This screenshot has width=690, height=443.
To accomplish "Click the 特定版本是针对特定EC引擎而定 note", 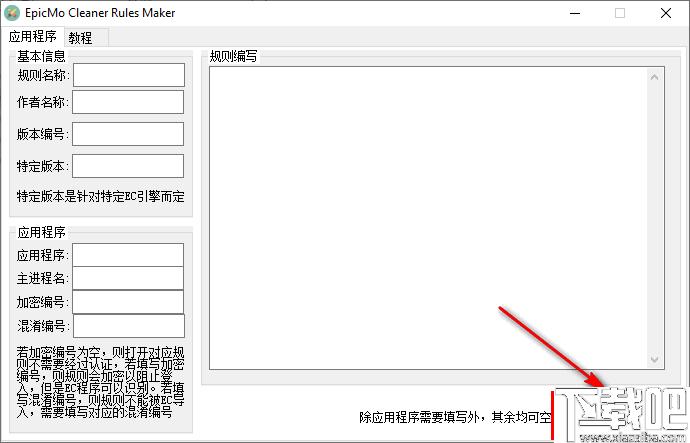I will 101,196.
